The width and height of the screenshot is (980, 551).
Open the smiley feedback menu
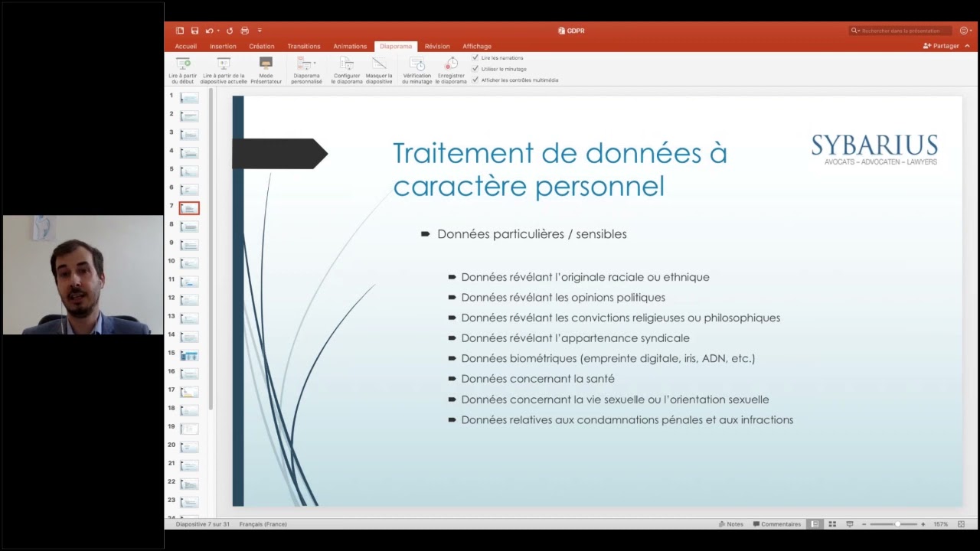point(965,31)
